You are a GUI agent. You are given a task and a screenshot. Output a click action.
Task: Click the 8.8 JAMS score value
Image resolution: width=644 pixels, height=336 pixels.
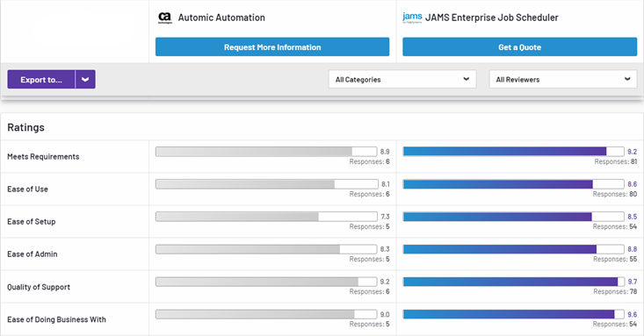632,248
